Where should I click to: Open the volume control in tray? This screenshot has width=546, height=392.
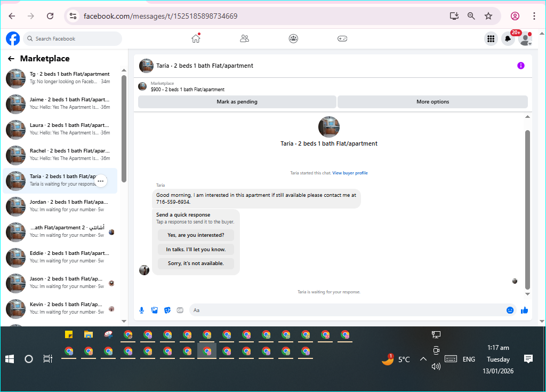[x=436, y=366]
